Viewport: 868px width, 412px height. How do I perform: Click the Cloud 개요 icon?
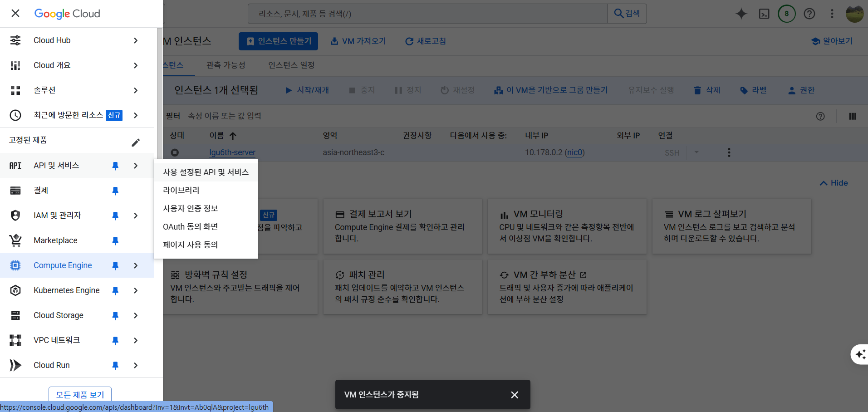[x=15, y=65]
